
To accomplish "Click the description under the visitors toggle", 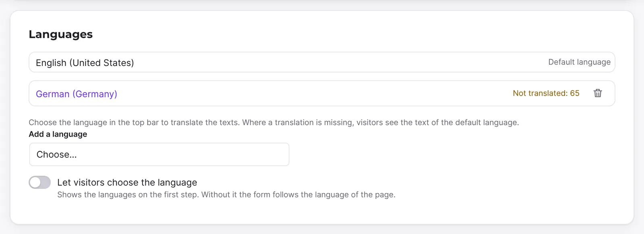I will 226,195.
